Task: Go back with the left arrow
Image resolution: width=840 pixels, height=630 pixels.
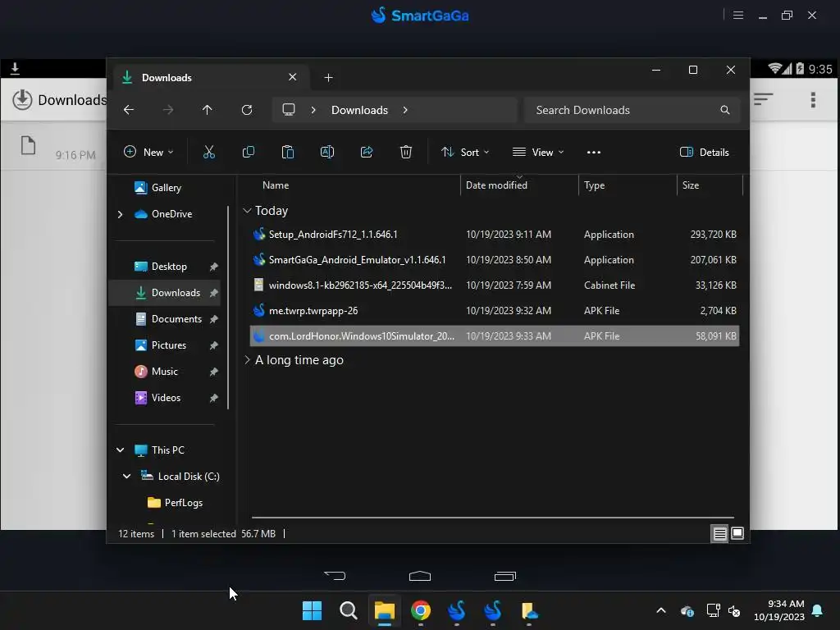Action: [129, 110]
